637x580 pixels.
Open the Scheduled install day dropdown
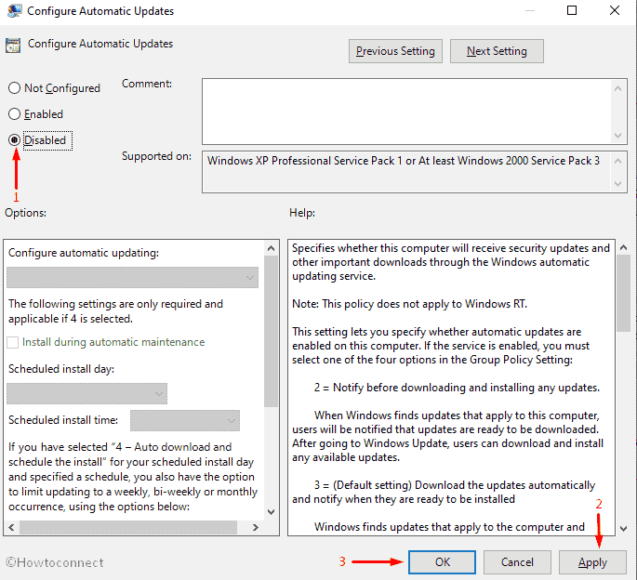pyautogui.click(x=87, y=394)
